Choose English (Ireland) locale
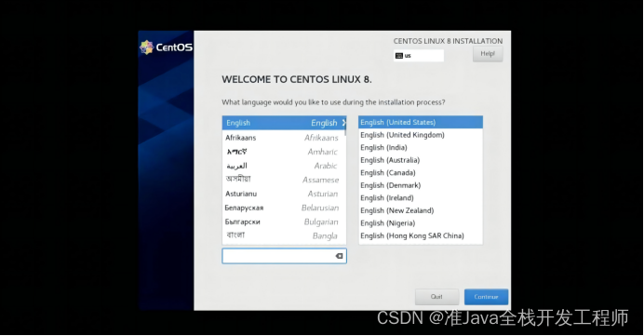 click(x=421, y=198)
